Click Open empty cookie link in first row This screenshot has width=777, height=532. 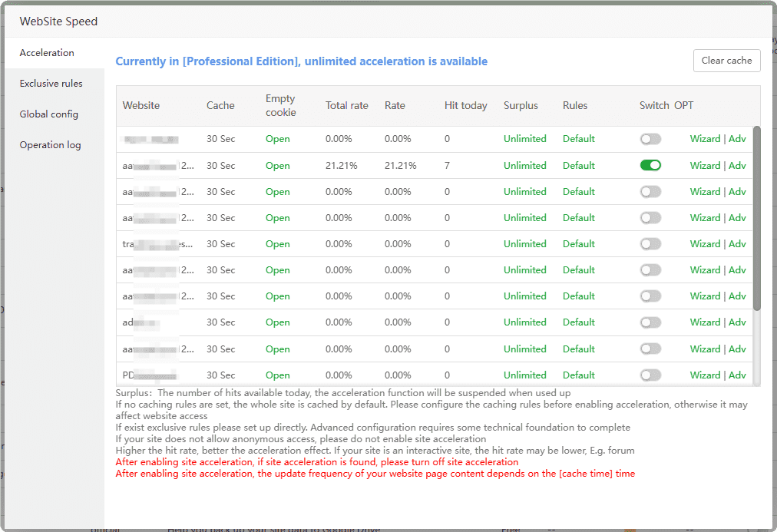coord(277,139)
